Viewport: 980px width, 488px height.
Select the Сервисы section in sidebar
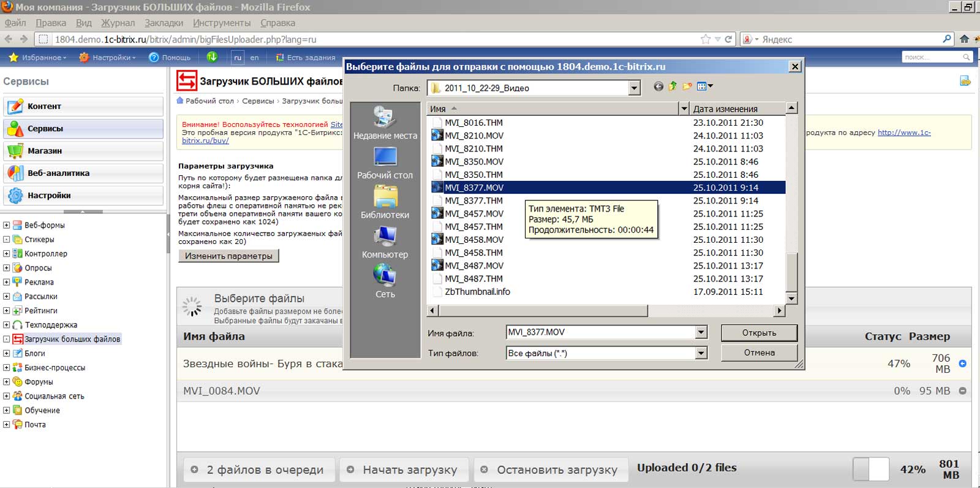click(x=83, y=129)
